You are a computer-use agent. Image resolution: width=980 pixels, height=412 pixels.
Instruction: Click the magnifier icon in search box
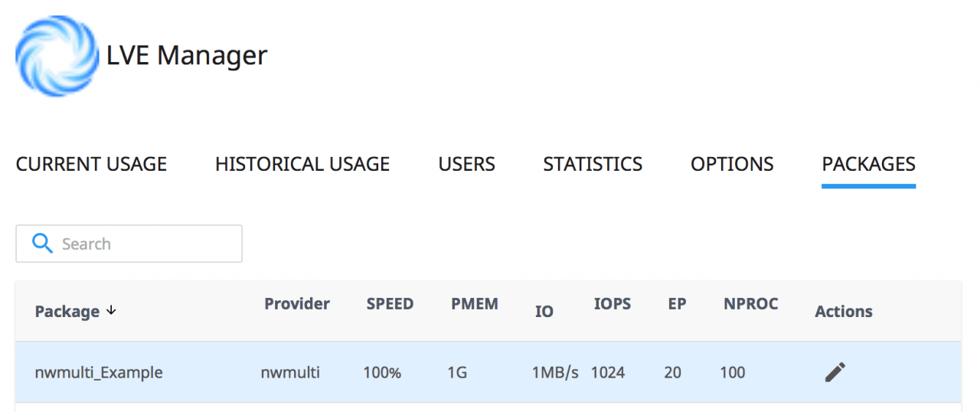click(x=41, y=244)
